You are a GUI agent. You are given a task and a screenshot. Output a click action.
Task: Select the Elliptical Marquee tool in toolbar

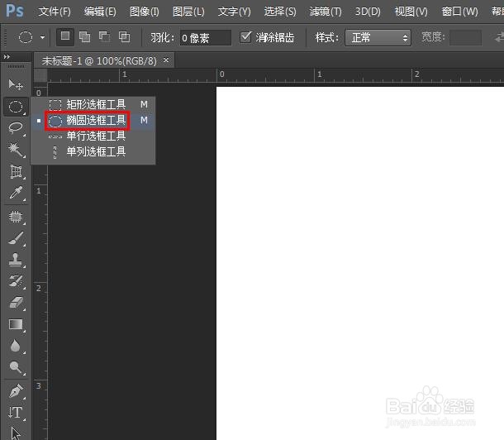[16, 107]
